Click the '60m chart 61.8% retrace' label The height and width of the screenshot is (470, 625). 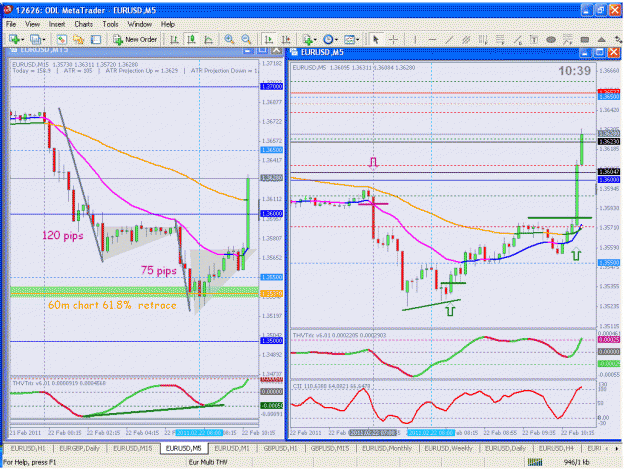(x=112, y=305)
